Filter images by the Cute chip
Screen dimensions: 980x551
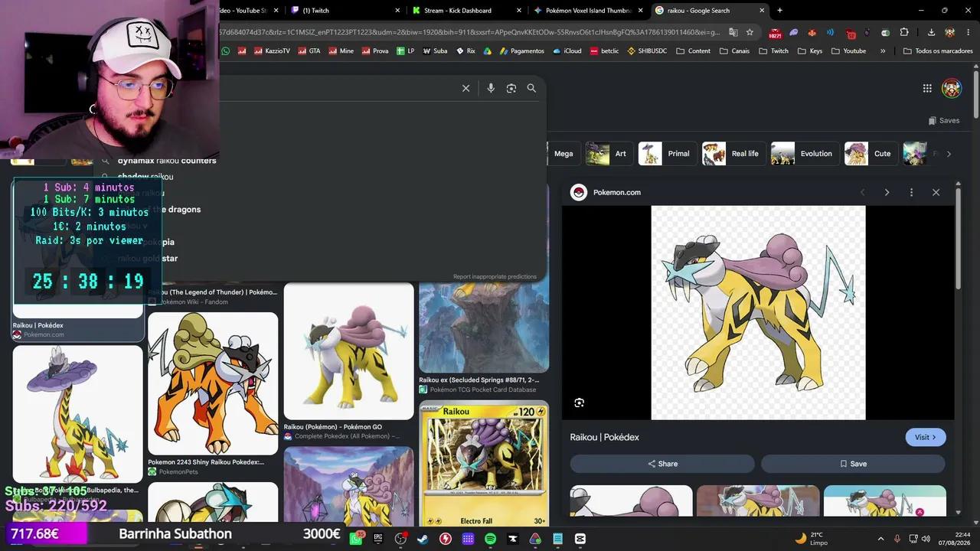tap(871, 154)
